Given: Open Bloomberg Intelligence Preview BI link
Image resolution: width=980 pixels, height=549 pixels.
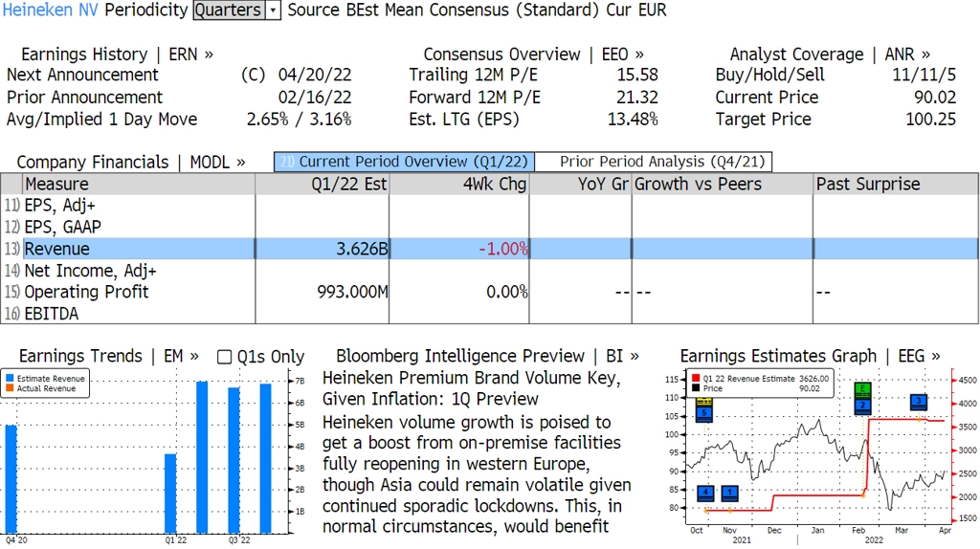Looking at the screenshot, I should [487, 356].
